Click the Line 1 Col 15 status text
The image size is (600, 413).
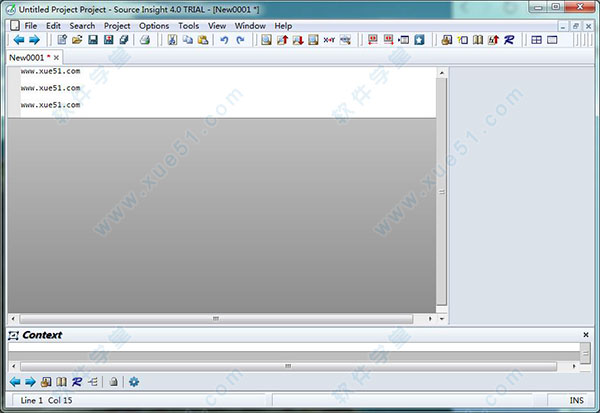click(x=46, y=400)
